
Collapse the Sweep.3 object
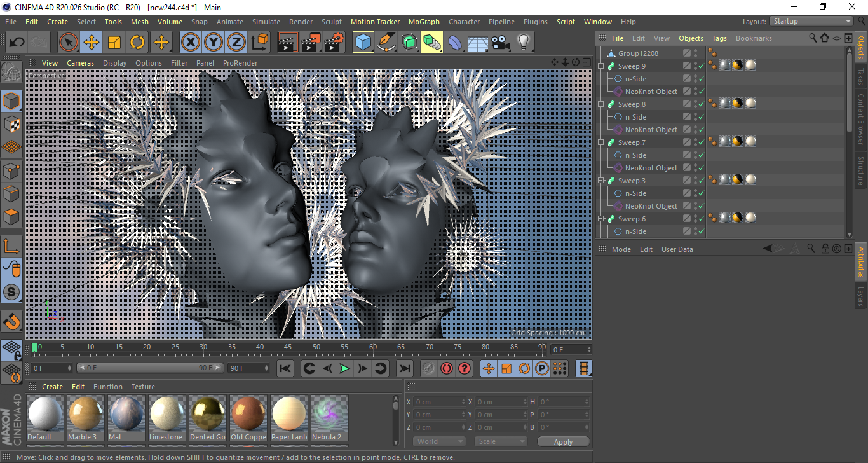(601, 181)
